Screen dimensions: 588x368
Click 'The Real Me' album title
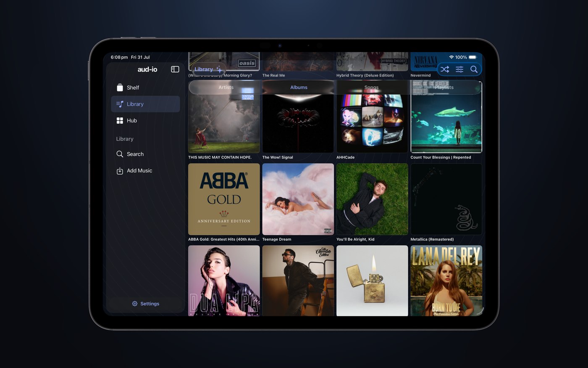273,76
